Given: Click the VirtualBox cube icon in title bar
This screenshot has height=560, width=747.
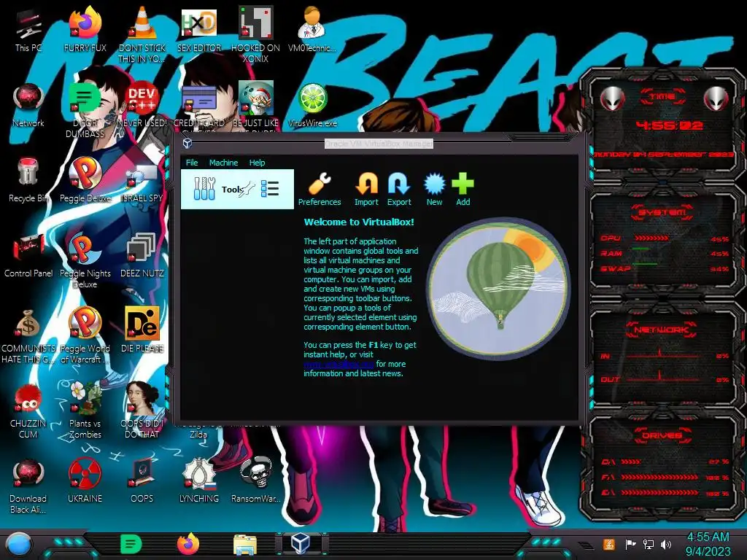Looking at the screenshot, I should point(187,143).
